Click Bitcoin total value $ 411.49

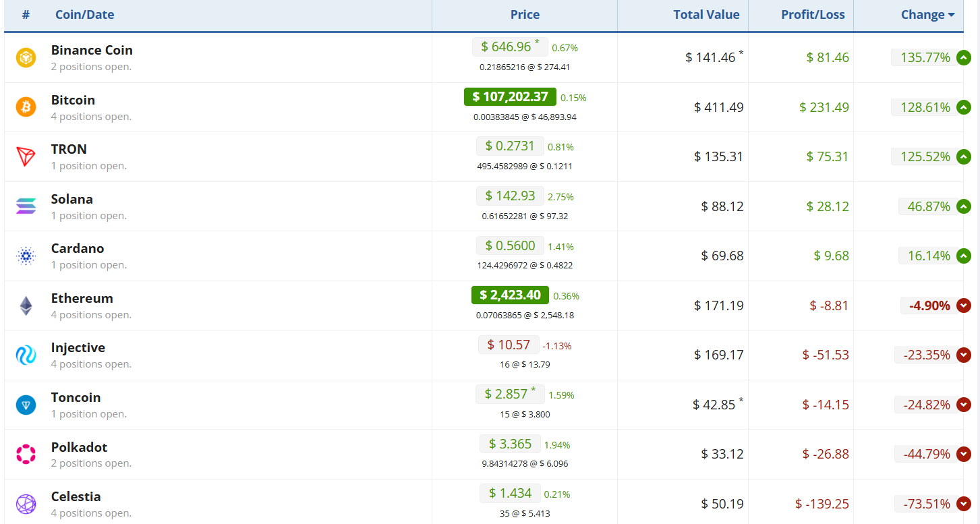pyautogui.click(x=719, y=107)
